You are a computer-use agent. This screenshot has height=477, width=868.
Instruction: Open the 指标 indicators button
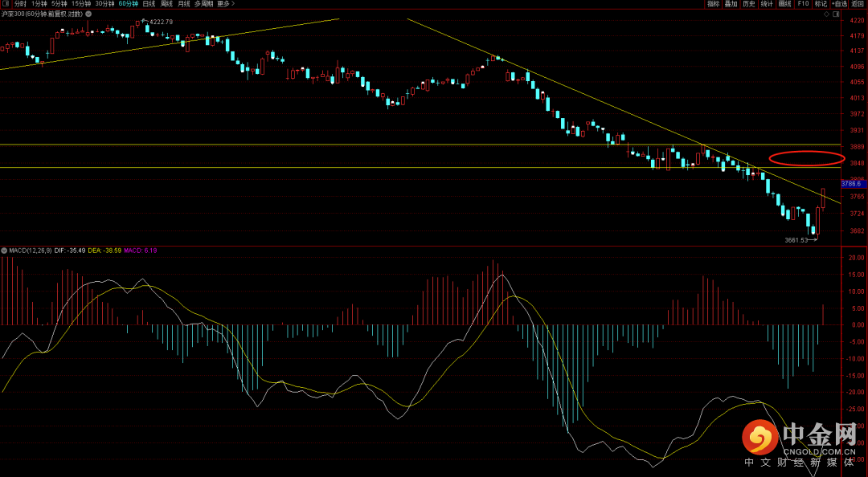click(713, 4)
